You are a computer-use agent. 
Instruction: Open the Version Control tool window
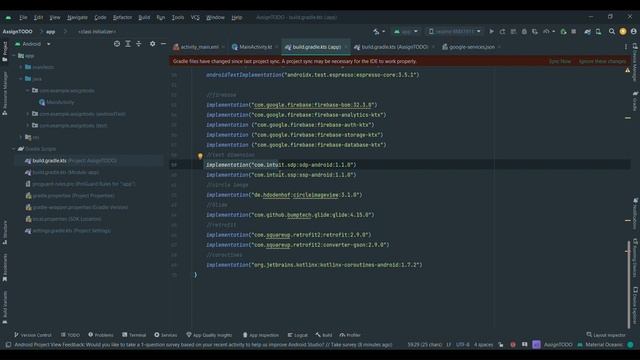(x=33, y=335)
